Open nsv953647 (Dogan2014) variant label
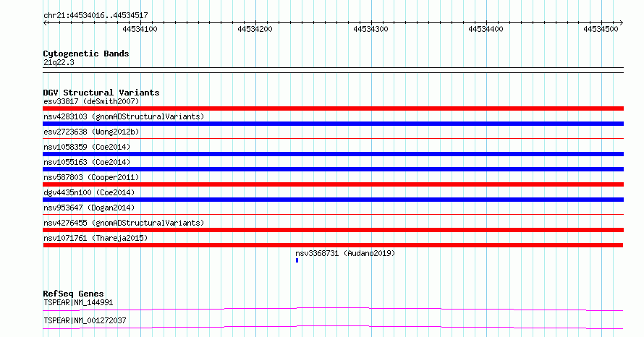The width and height of the screenshot is (644, 337). [89, 208]
